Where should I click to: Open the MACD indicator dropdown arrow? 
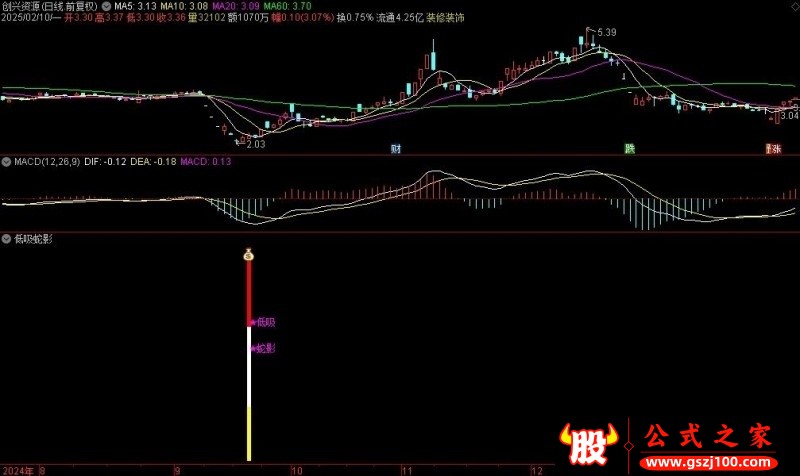[x=6, y=162]
